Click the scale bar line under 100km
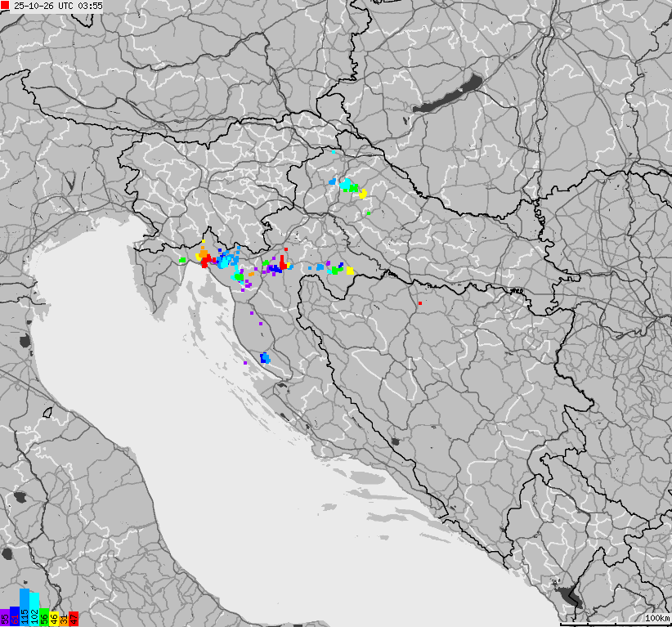 pyautogui.click(x=614, y=625)
